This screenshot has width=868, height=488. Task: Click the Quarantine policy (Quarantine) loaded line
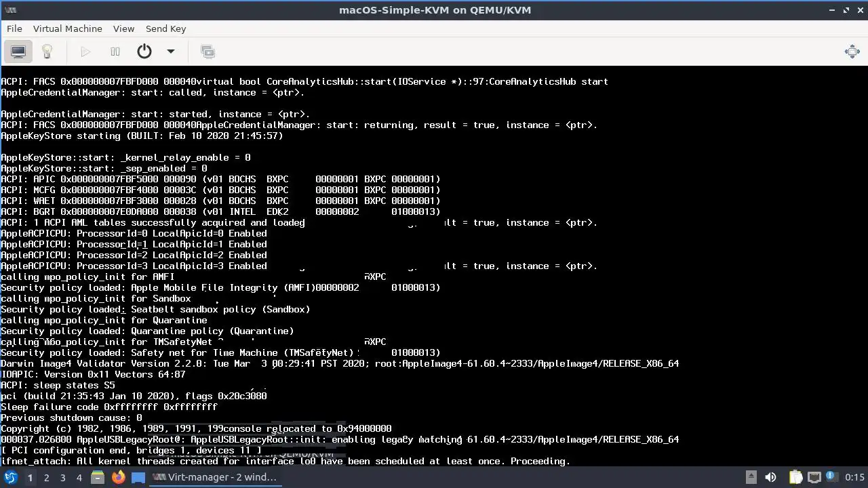point(147,331)
